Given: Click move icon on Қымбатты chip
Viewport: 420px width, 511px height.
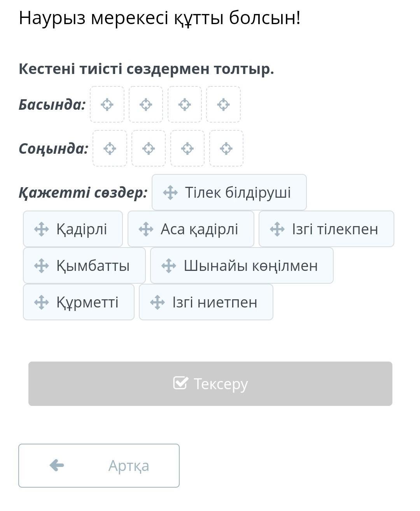Looking at the screenshot, I should tap(42, 266).
